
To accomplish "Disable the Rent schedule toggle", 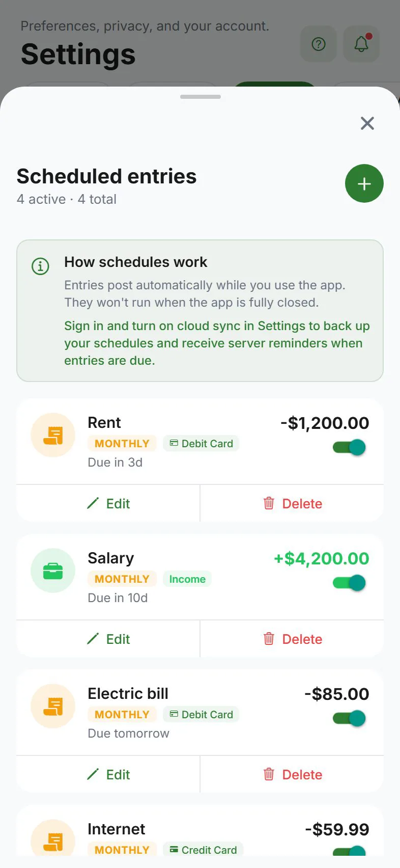I will [349, 447].
